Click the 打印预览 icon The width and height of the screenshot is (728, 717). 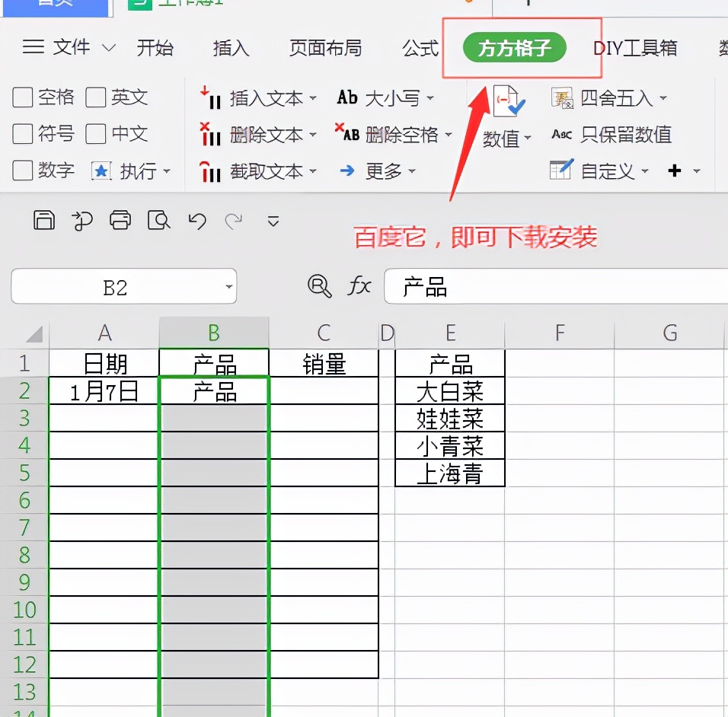tap(158, 220)
